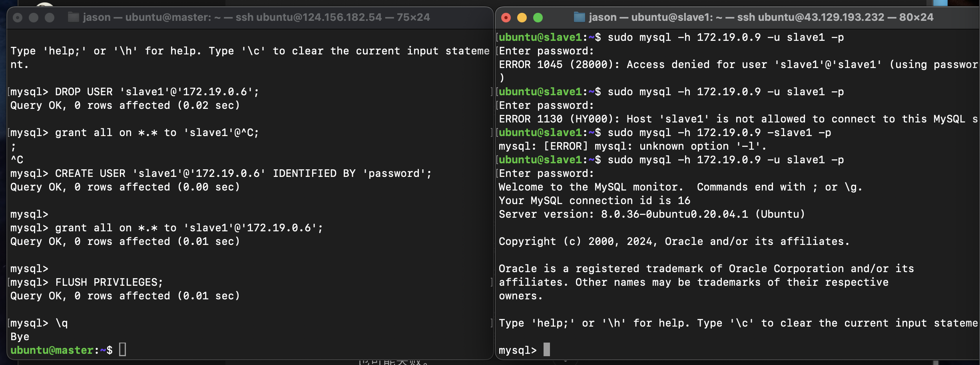This screenshot has width=980, height=365.
Task: Close the inactive master terminal window
Action: (18, 18)
